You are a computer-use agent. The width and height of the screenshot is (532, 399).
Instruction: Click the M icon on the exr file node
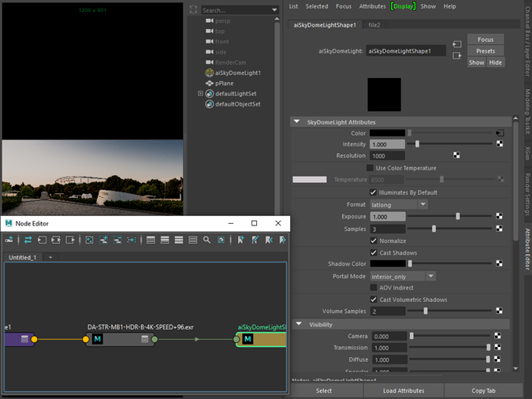tap(98, 339)
